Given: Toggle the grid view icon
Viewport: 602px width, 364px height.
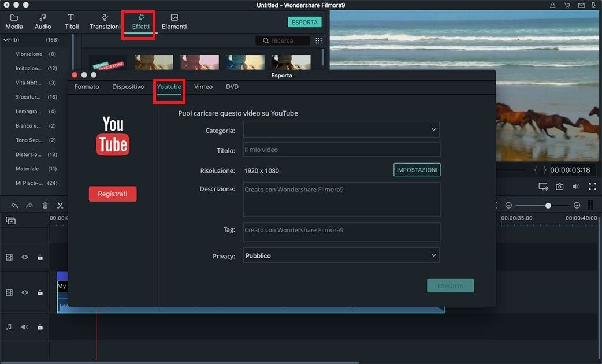Looking at the screenshot, I should [x=319, y=40].
